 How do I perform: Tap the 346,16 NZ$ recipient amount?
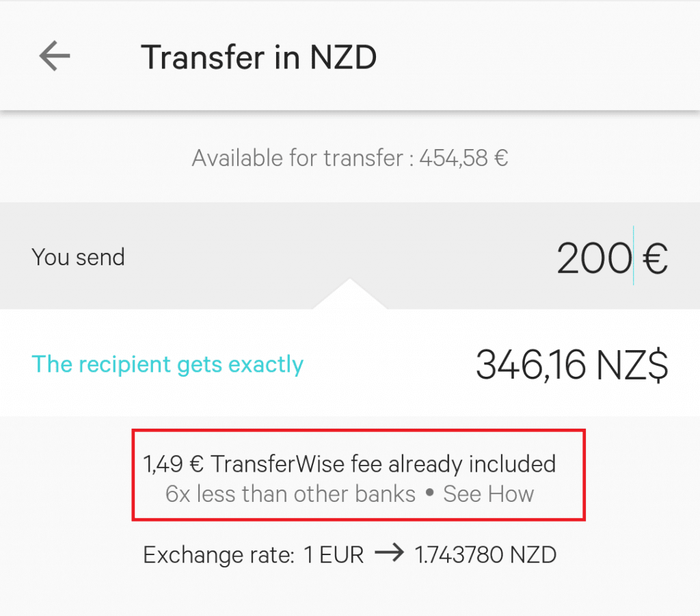point(572,364)
